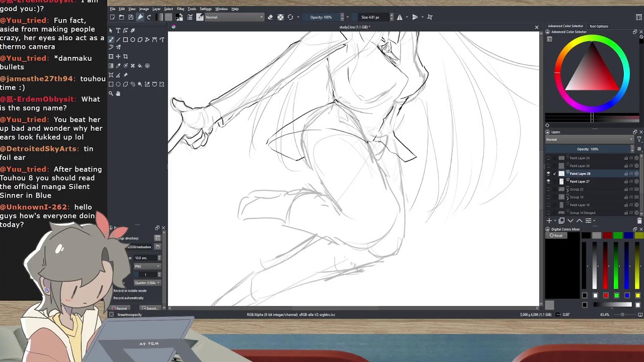Activate the Pan hand tool
This screenshot has width=644, height=362.
click(118, 93)
